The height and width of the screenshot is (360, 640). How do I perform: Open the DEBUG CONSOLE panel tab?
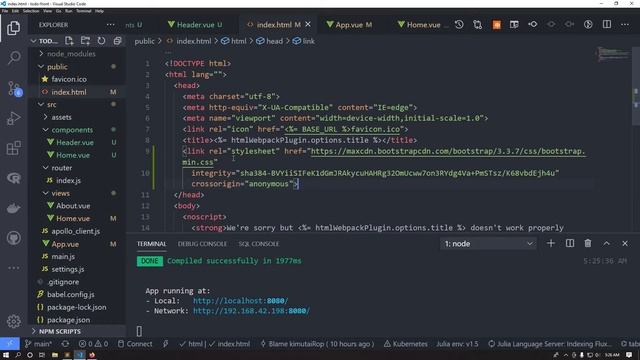point(202,244)
